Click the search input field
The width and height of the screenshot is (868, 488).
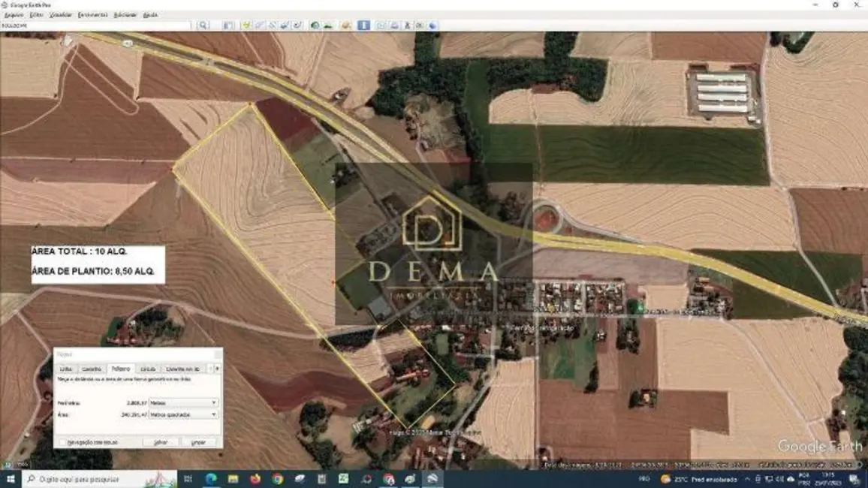coord(98,26)
